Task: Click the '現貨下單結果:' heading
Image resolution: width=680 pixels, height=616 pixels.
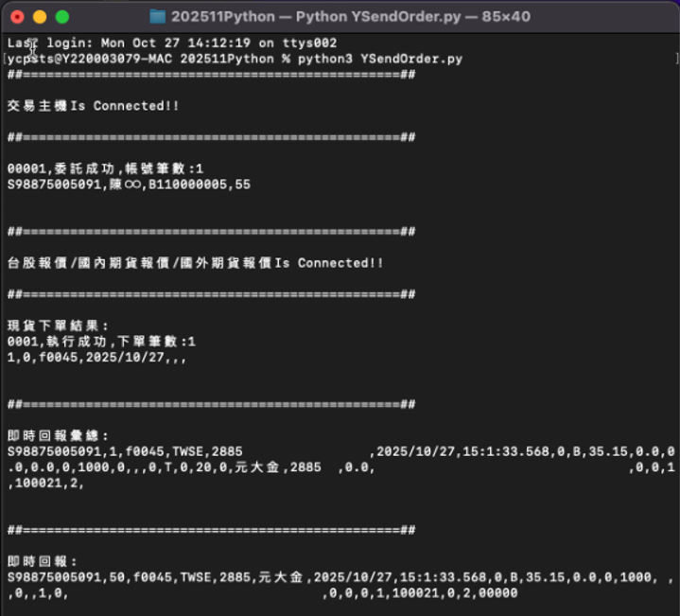Action: (58, 326)
